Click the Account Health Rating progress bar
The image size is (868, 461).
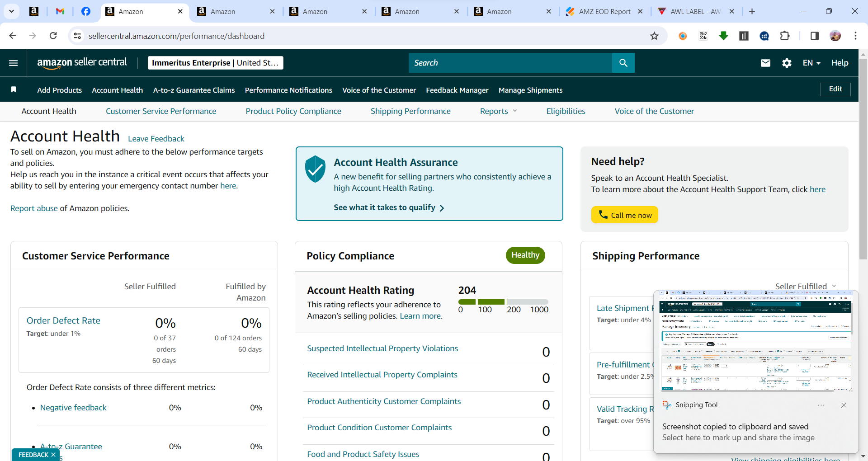503,301
